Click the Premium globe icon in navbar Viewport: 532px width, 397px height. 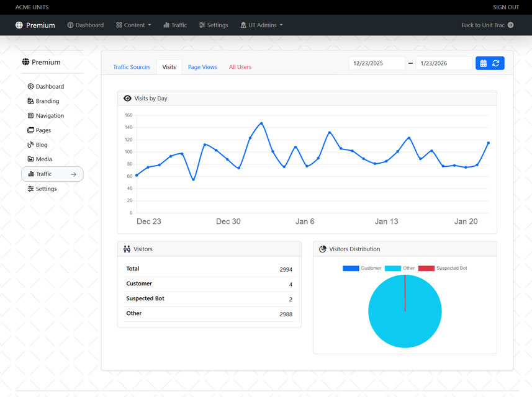[19, 25]
